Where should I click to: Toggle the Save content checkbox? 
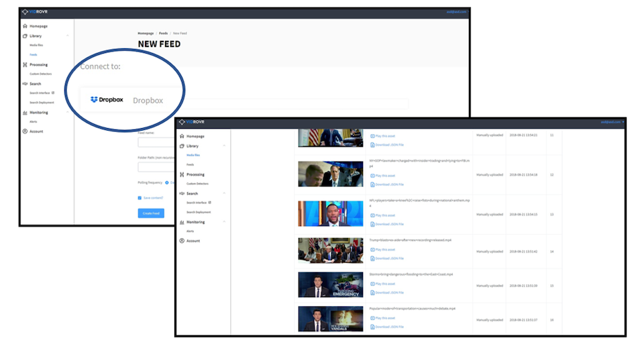tap(140, 198)
